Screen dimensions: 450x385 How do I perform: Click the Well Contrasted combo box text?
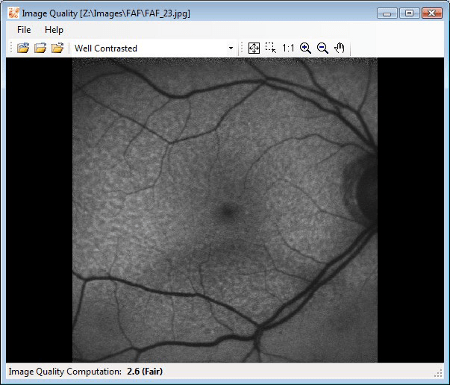pos(106,48)
